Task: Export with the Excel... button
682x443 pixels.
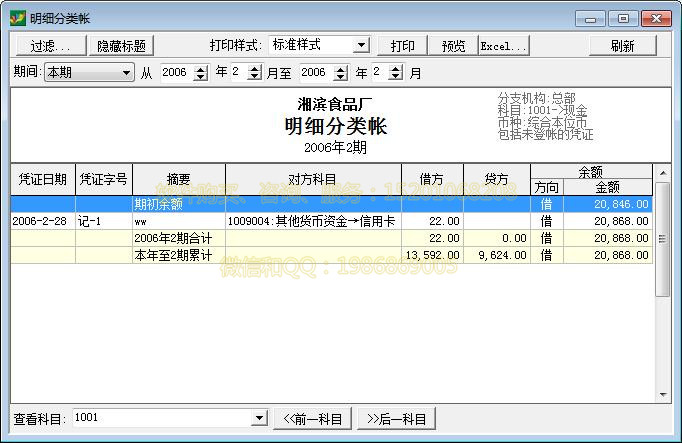Action: pos(503,46)
